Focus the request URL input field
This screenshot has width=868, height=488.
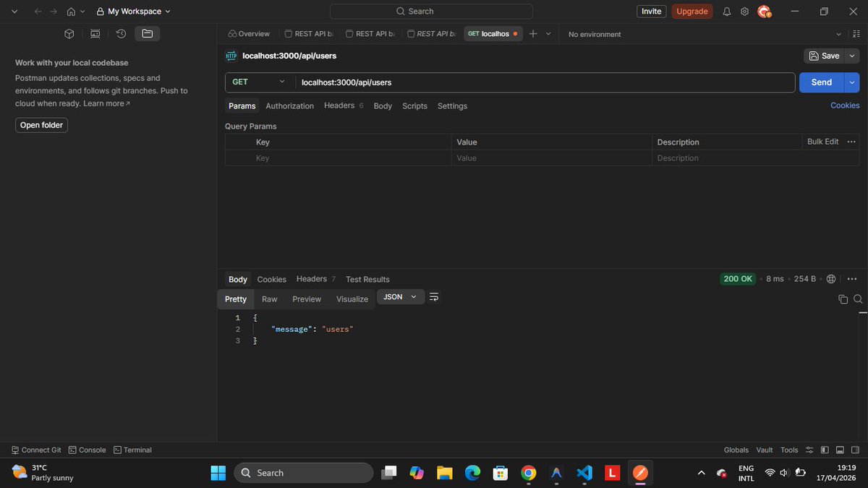[x=545, y=82]
